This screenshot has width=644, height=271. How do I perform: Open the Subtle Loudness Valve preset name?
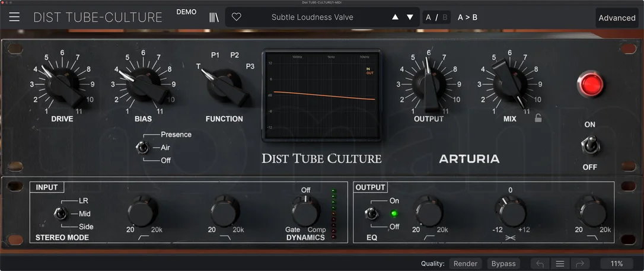click(312, 17)
